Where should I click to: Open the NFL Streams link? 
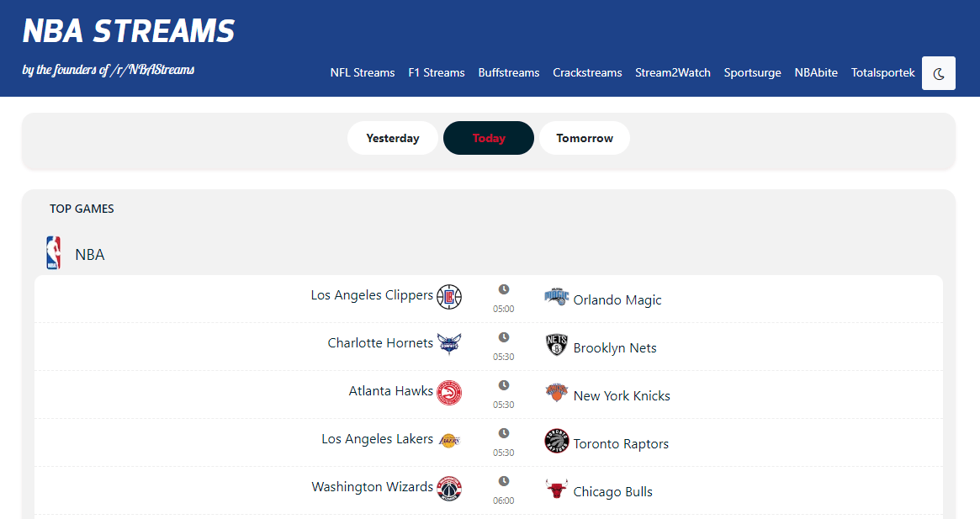coord(363,72)
